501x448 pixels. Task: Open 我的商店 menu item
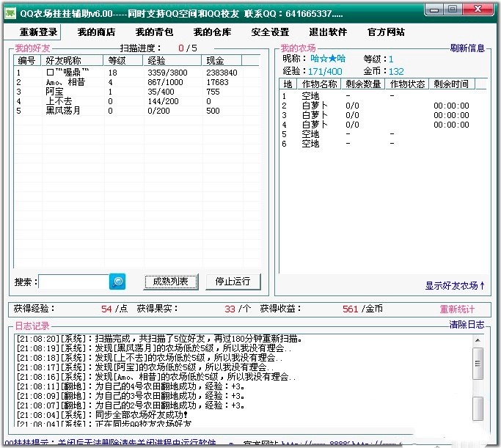(96, 32)
